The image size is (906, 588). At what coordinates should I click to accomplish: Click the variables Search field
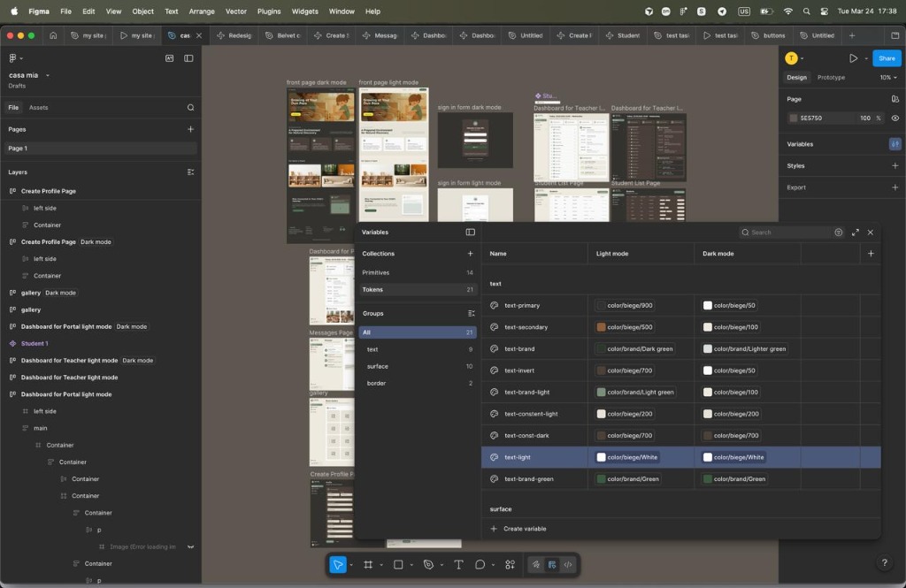pyautogui.click(x=787, y=232)
